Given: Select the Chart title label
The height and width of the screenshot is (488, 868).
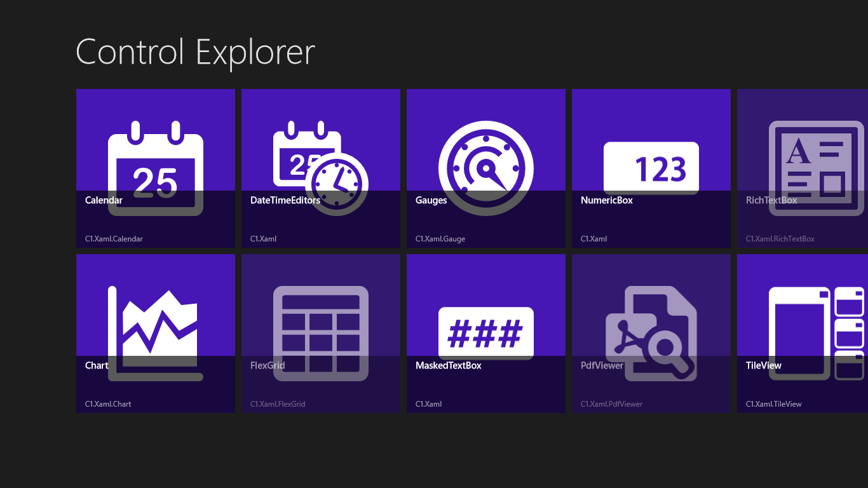Looking at the screenshot, I should click(97, 365).
